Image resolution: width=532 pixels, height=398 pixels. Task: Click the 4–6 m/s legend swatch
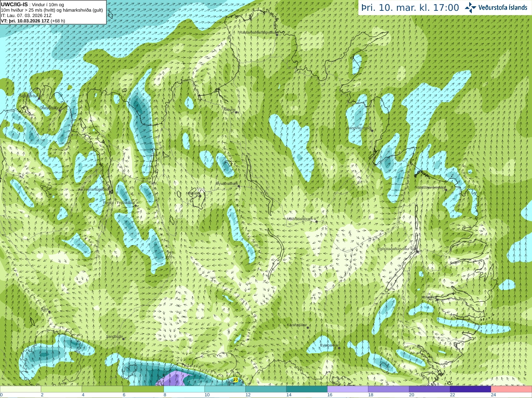pyautogui.click(x=102, y=389)
